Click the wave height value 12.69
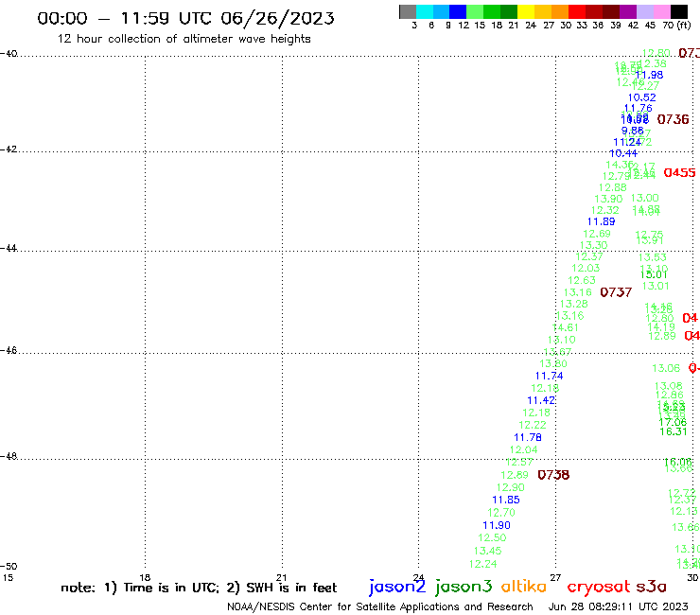The image size is (700, 615). coord(597,234)
